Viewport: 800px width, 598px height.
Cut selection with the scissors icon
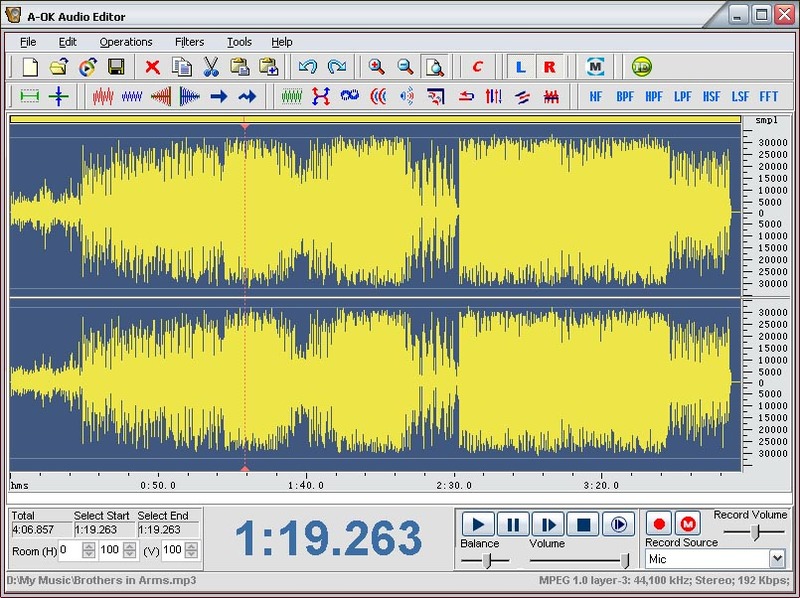[x=211, y=67]
